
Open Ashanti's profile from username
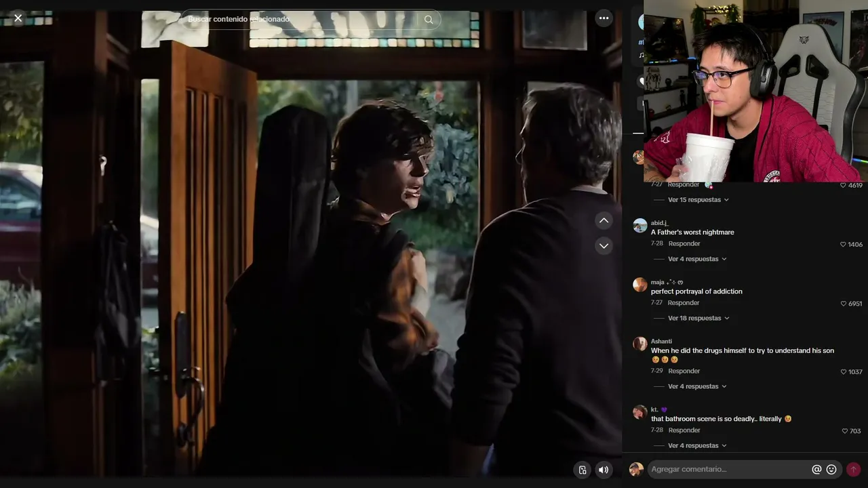click(x=661, y=341)
